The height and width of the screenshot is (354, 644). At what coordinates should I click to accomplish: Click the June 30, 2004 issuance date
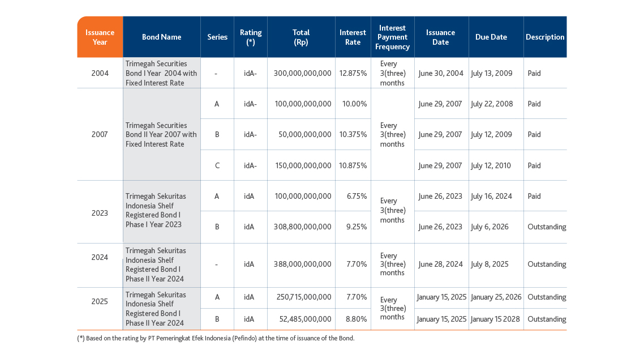pos(441,73)
